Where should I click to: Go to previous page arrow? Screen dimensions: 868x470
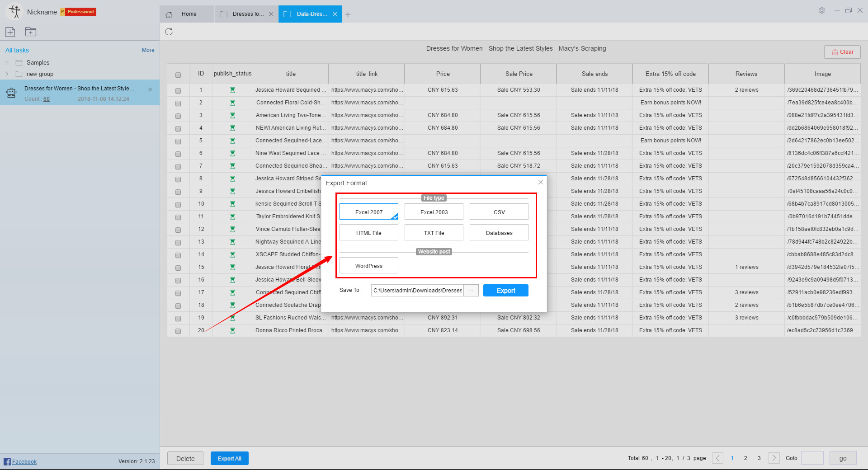pos(717,458)
